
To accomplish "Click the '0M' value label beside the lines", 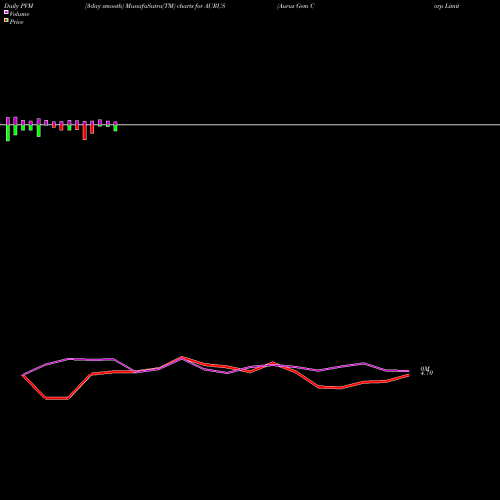I will [x=426, y=369].
